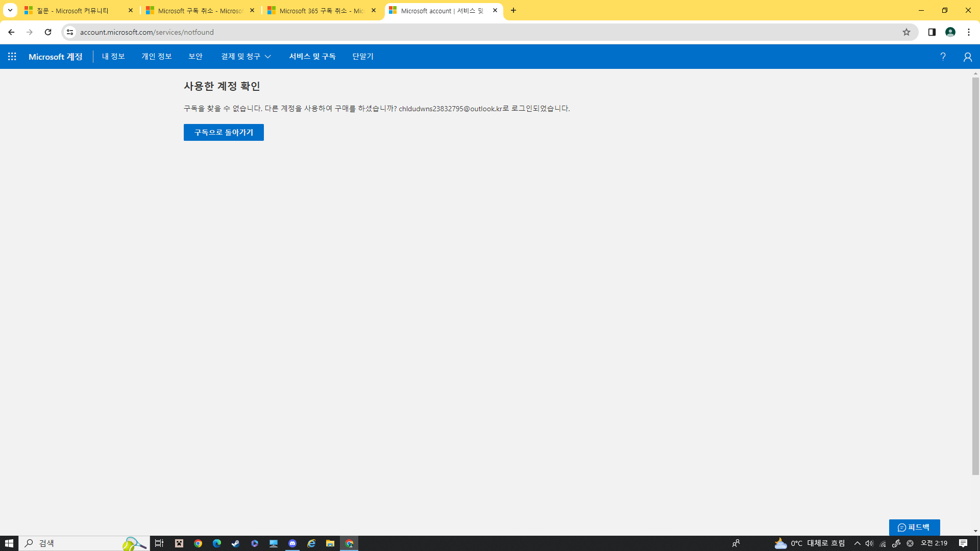Screen dimensions: 980x551
Task: Close the Microsoft 구독 취소 tab
Action: pyautogui.click(x=252, y=10)
